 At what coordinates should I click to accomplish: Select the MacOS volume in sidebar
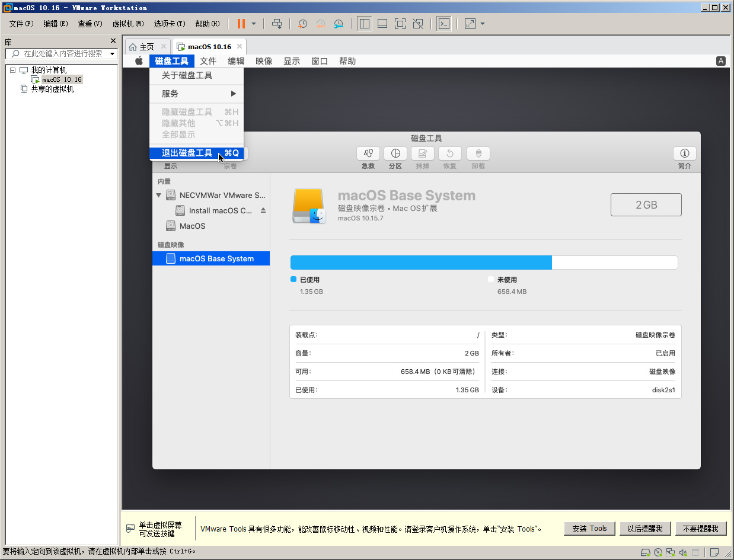coord(211,226)
